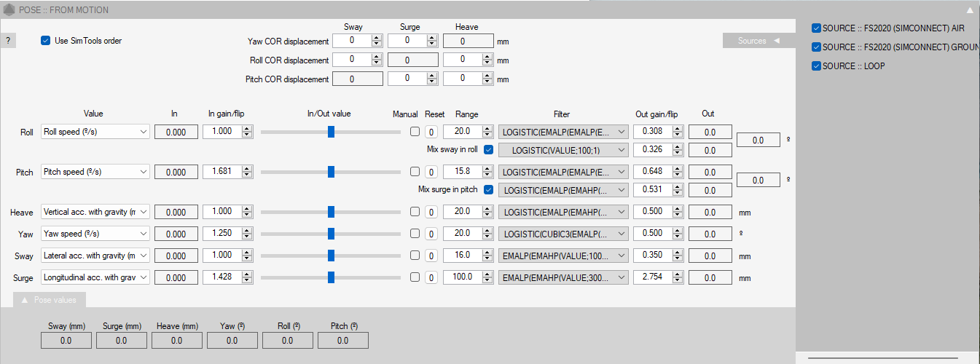Disable the Use SimTools order checkbox
This screenshot has height=364, width=980.
46,41
